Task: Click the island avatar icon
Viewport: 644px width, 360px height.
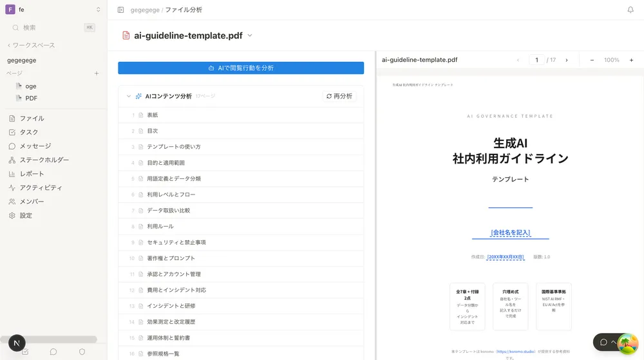Action: tap(627, 343)
